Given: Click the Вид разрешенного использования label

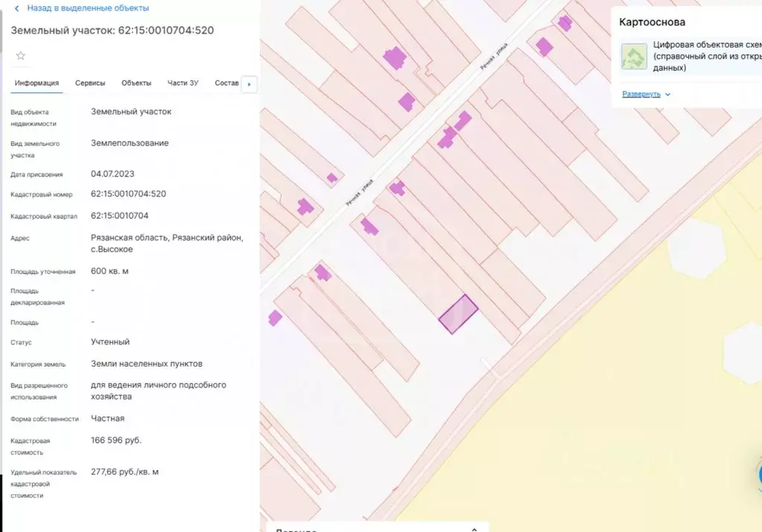Looking at the screenshot, I should (x=39, y=391).
